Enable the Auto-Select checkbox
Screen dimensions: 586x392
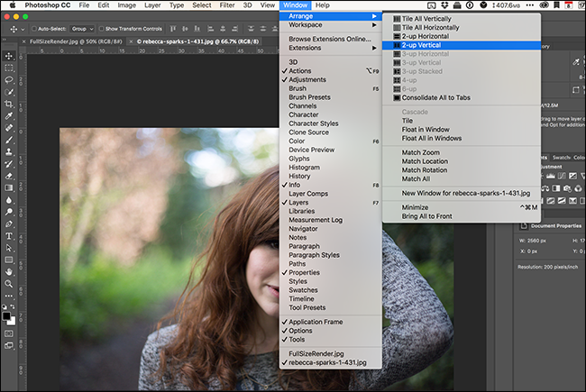point(32,29)
